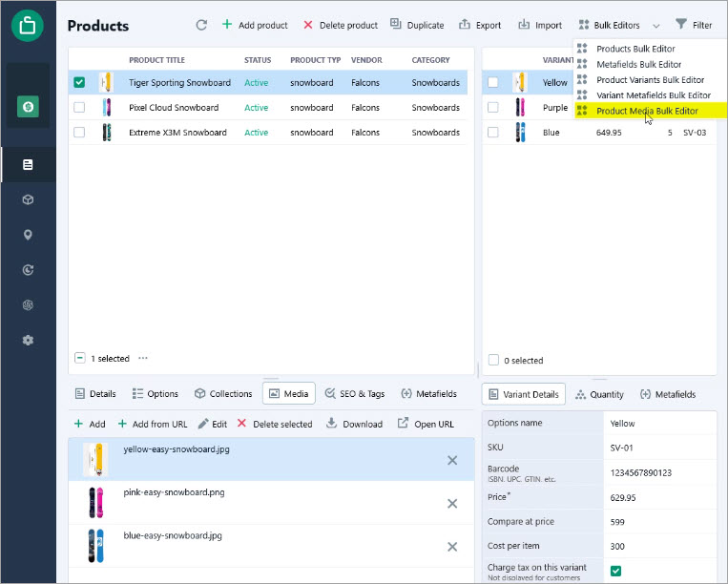The image size is (728, 584).
Task: Toggle Charge tax on this variant
Action: (616, 571)
